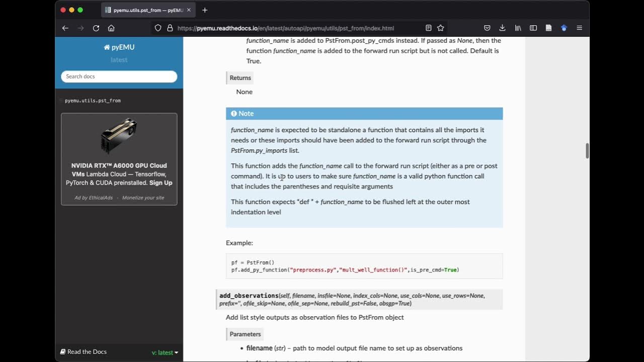The image size is (644, 362).
Task: Go to the browser home page
Action: (x=111, y=28)
